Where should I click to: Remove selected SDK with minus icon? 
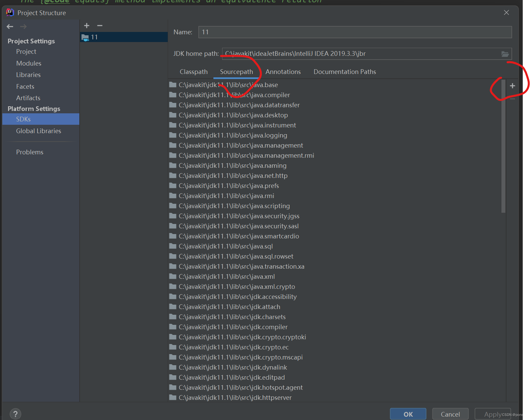tap(100, 26)
